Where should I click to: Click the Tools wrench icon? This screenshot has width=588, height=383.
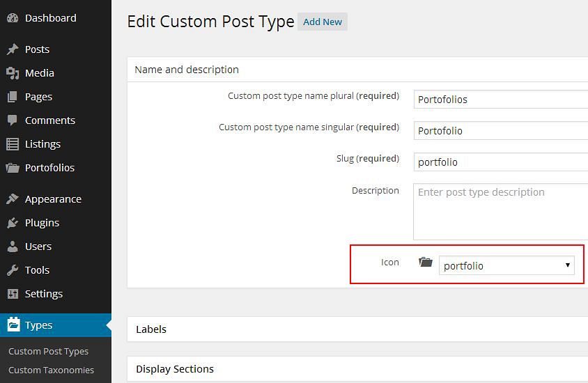pos(13,270)
